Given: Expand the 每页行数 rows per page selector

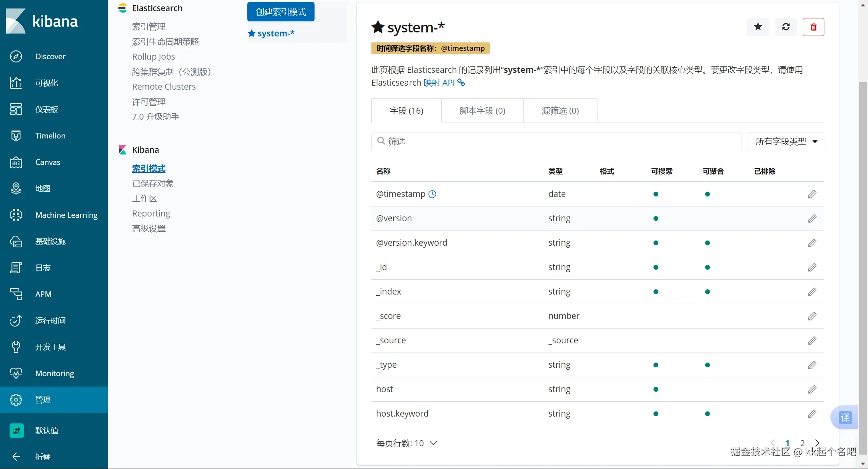Looking at the screenshot, I should 407,443.
